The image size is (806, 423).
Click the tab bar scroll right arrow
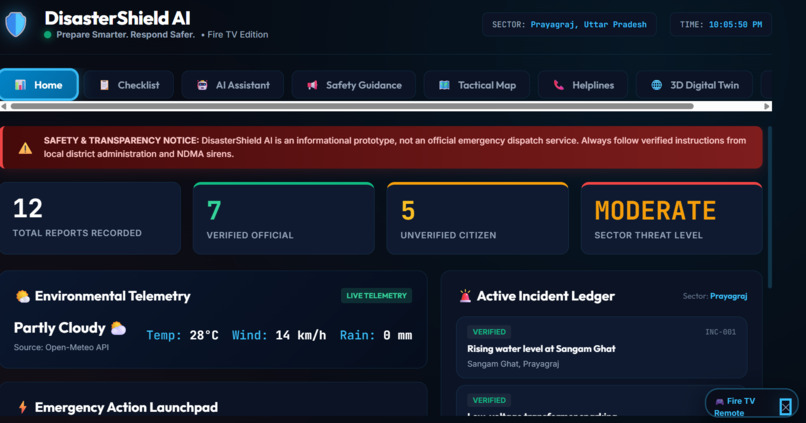767,106
